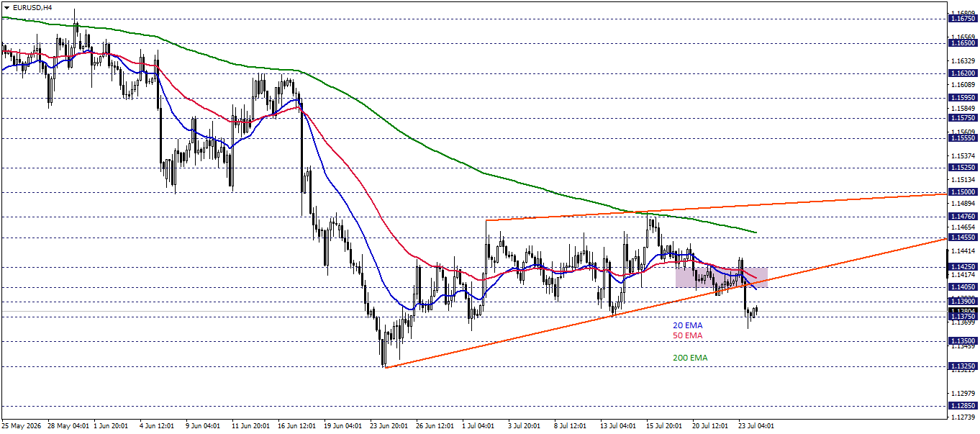
Task: Select the 1.15550 price level label
Action: coord(963,137)
